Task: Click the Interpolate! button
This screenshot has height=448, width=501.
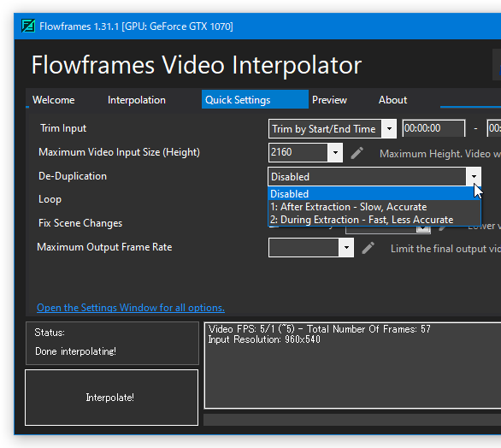Action: (111, 398)
